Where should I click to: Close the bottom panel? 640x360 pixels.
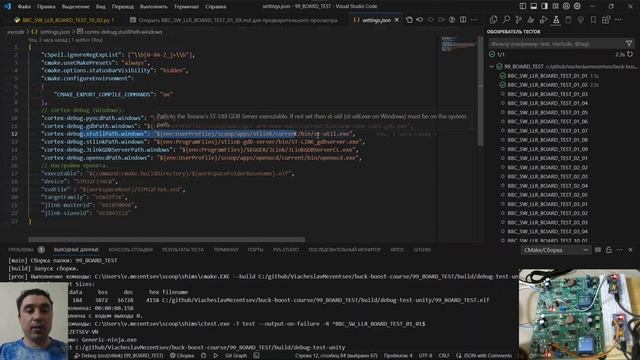coord(630,250)
